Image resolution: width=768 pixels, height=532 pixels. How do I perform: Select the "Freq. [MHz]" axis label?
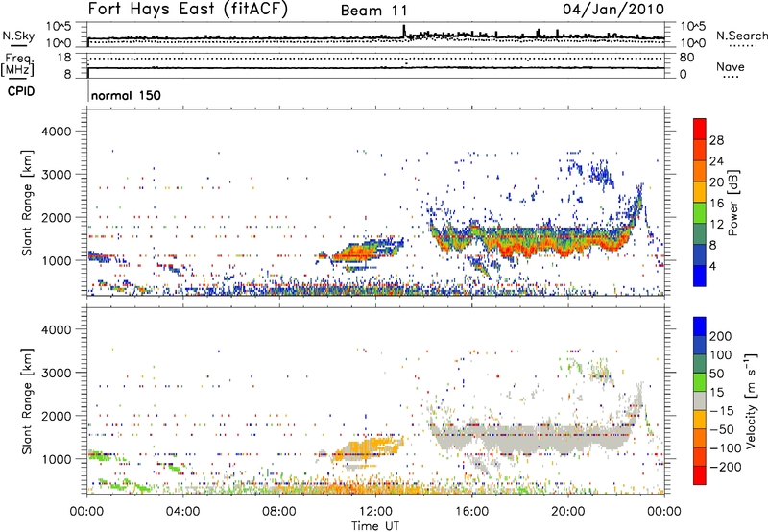tap(17, 65)
